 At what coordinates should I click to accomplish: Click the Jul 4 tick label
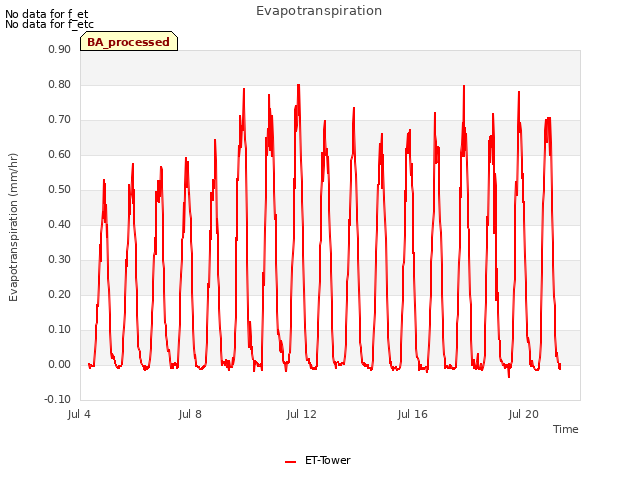pyautogui.click(x=79, y=415)
